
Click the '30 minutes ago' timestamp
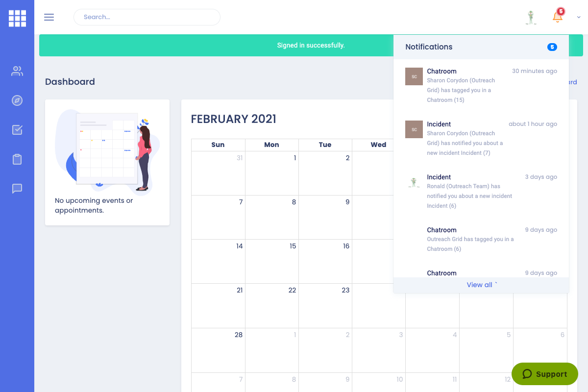click(x=535, y=71)
